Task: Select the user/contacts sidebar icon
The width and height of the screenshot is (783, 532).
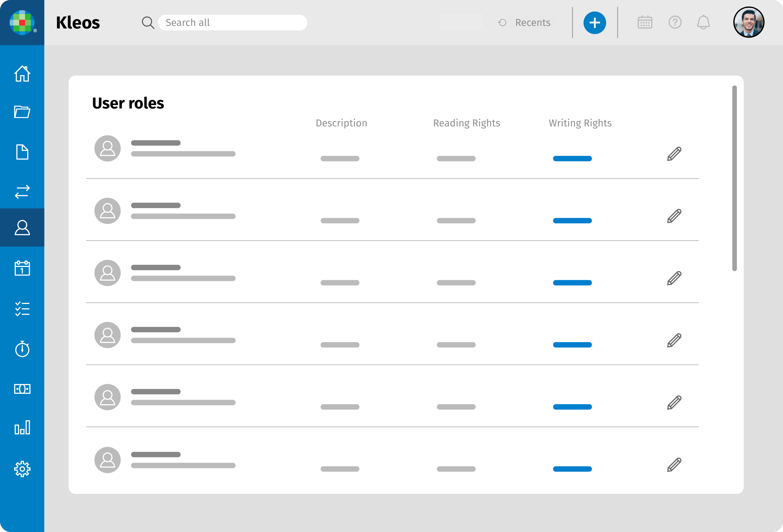Action: pyautogui.click(x=22, y=228)
